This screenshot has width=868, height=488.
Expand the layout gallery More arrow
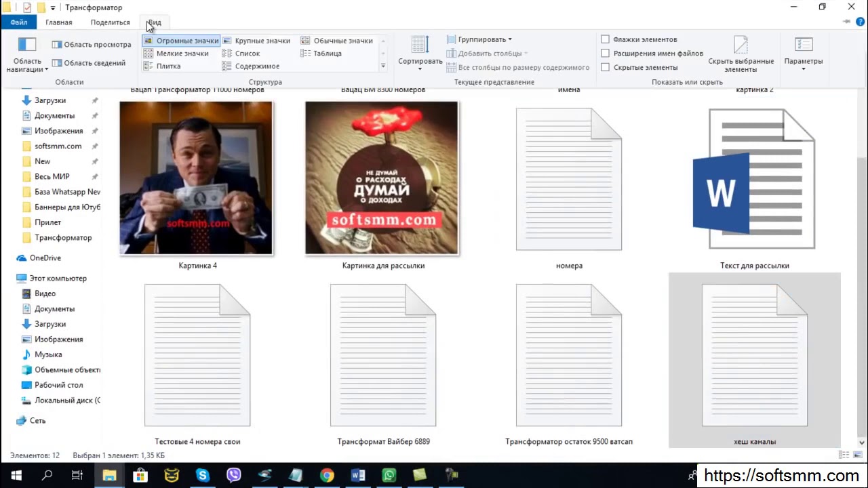(383, 66)
